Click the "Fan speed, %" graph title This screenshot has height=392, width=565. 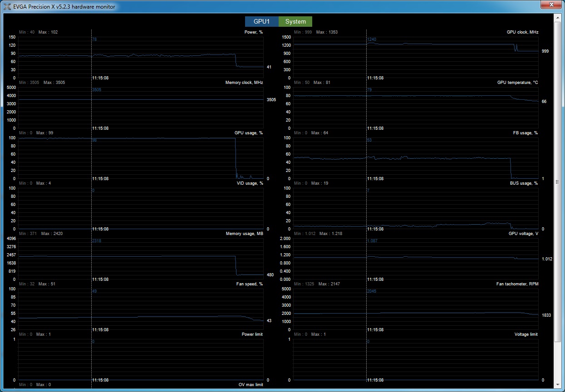click(x=250, y=284)
